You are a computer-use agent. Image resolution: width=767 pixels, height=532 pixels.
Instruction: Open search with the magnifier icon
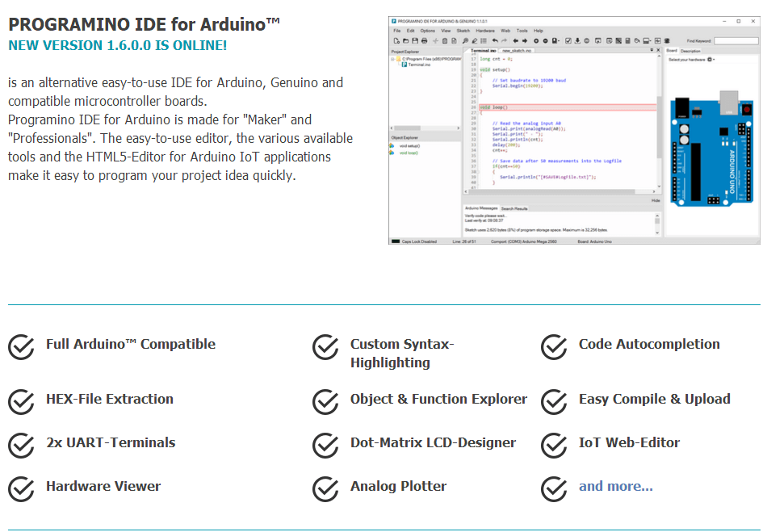click(x=466, y=40)
